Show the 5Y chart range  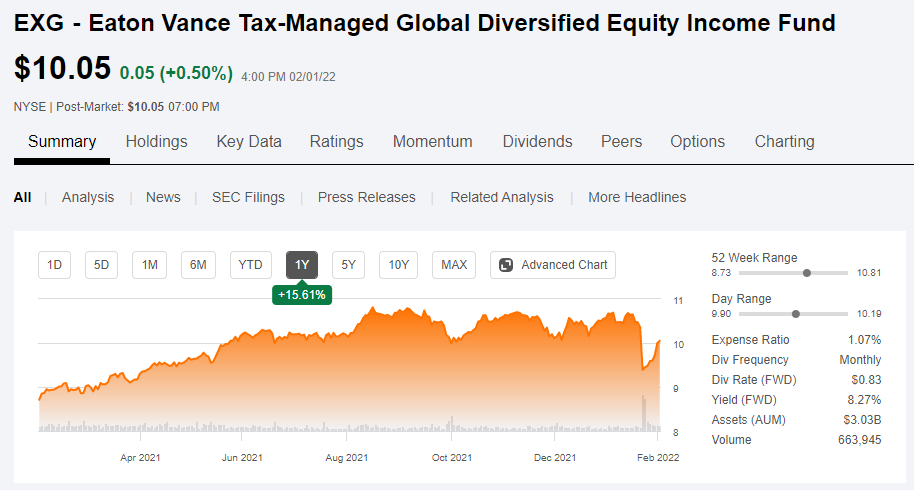(x=349, y=265)
